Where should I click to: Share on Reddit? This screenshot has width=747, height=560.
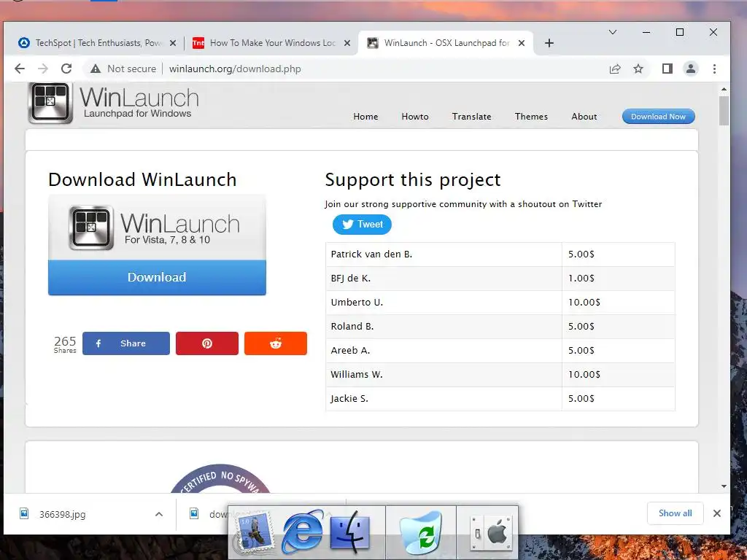[275, 343]
